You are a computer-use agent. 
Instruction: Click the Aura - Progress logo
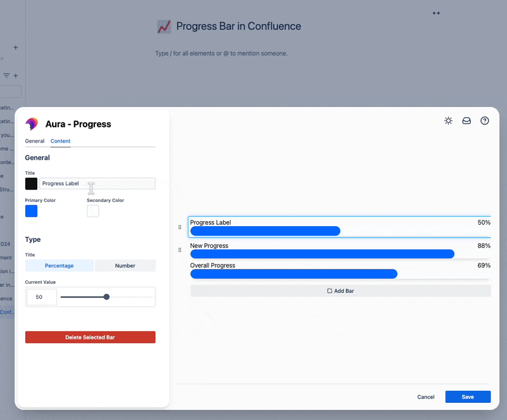30,124
